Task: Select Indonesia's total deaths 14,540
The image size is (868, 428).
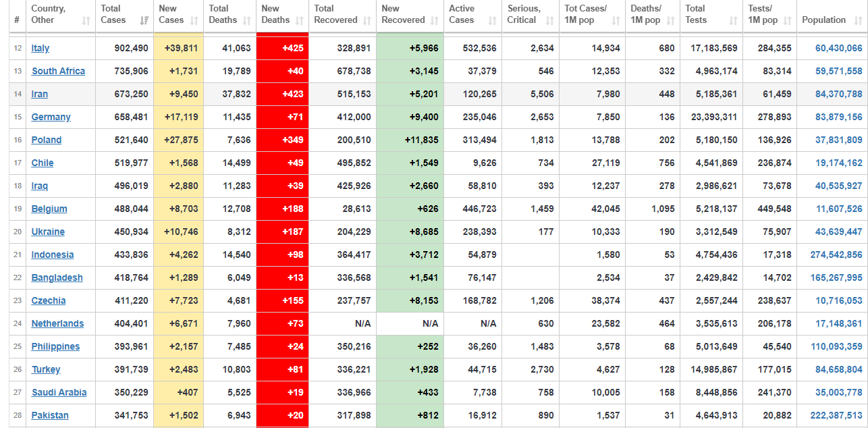Action: point(229,255)
